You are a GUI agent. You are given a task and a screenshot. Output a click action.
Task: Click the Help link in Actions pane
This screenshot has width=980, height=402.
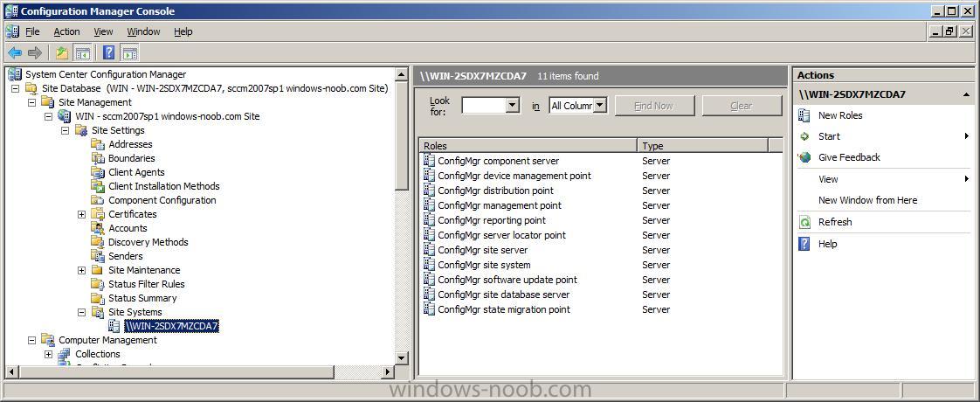coord(827,244)
